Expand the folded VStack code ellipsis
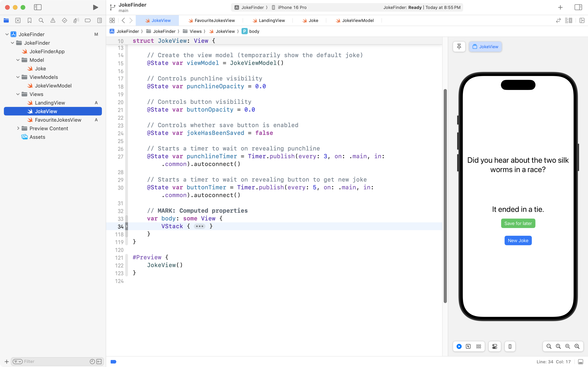 [199, 226]
